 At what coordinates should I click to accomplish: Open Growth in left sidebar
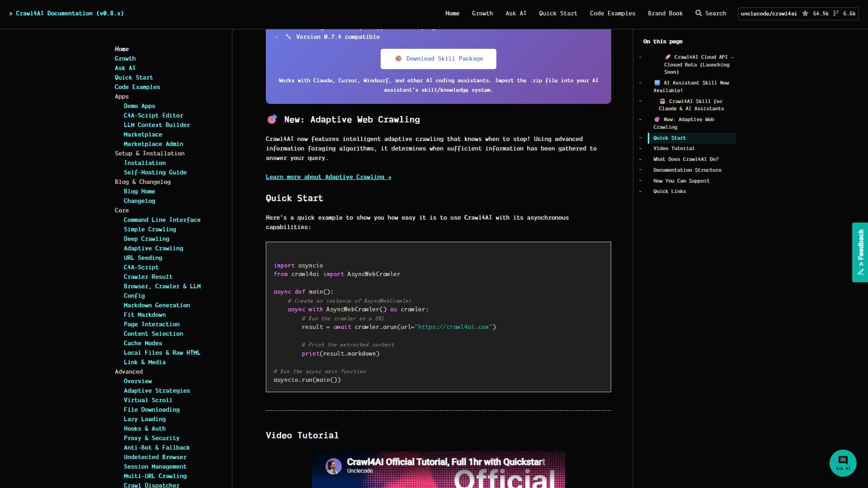click(x=125, y=58)
